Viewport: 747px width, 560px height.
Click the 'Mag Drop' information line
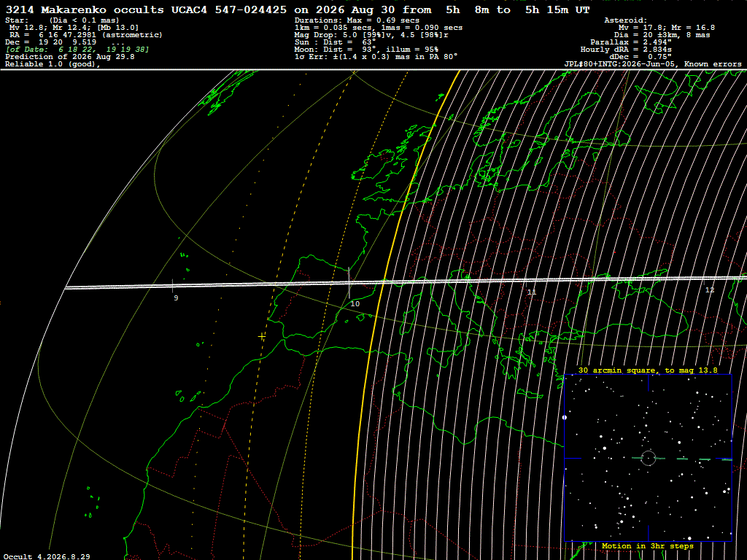coord(371,35)
